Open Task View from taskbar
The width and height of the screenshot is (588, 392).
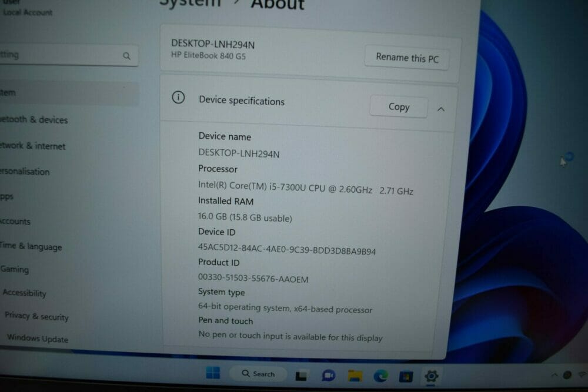point(301,375)
